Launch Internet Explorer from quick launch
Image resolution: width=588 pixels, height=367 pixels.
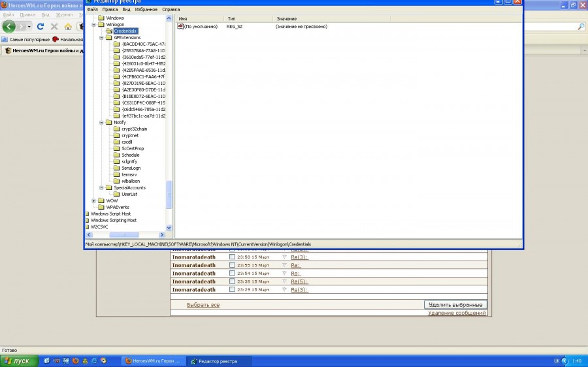pos(94,361)
